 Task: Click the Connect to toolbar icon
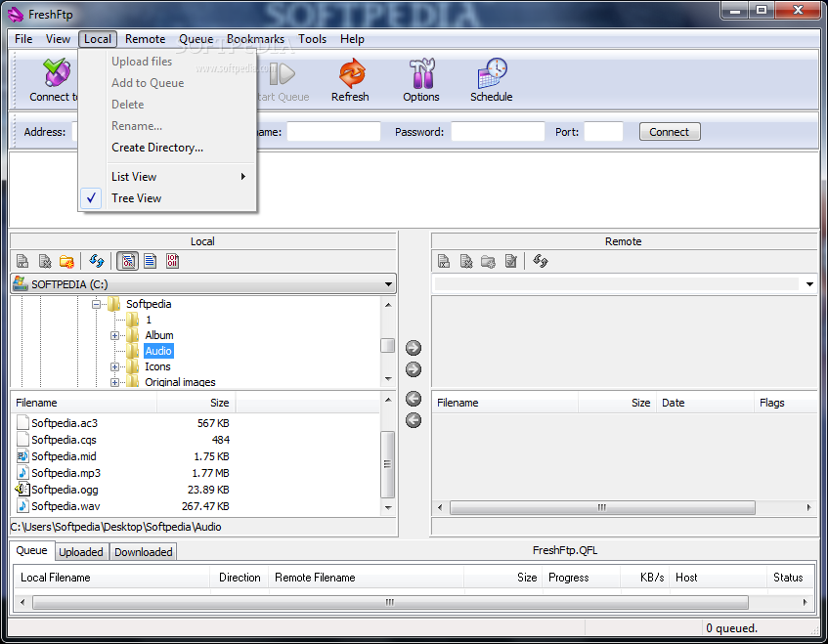click(57, 72)
